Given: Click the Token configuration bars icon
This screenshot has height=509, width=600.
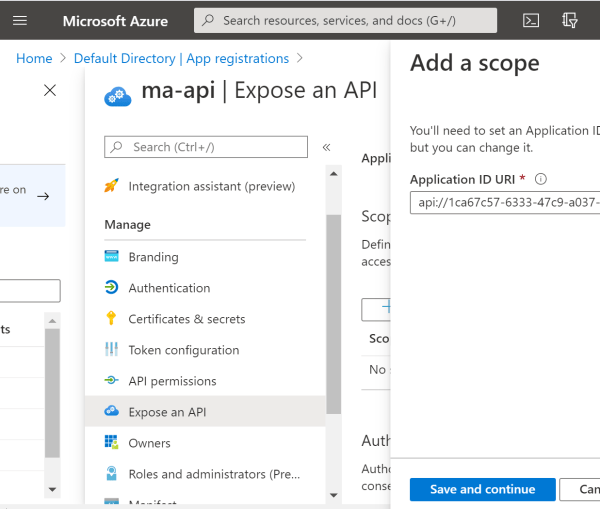Looking at the screenshot, I should click(x=111, y=349).
